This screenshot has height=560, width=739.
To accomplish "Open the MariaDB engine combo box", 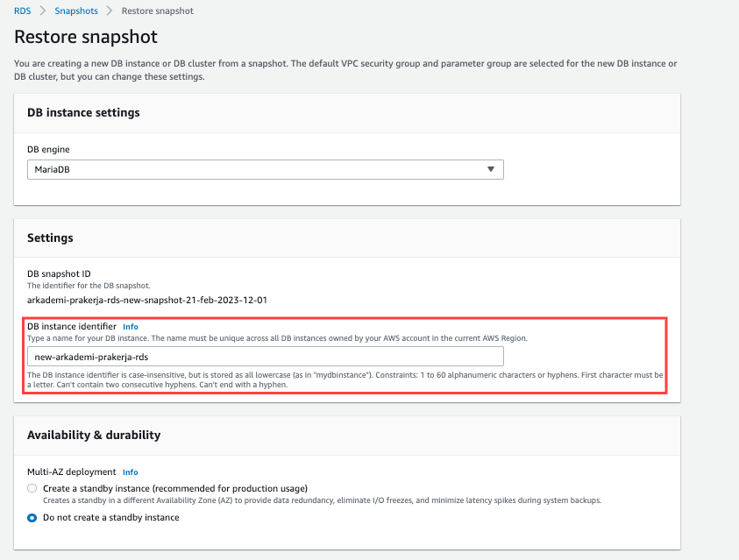I will 265,169.
